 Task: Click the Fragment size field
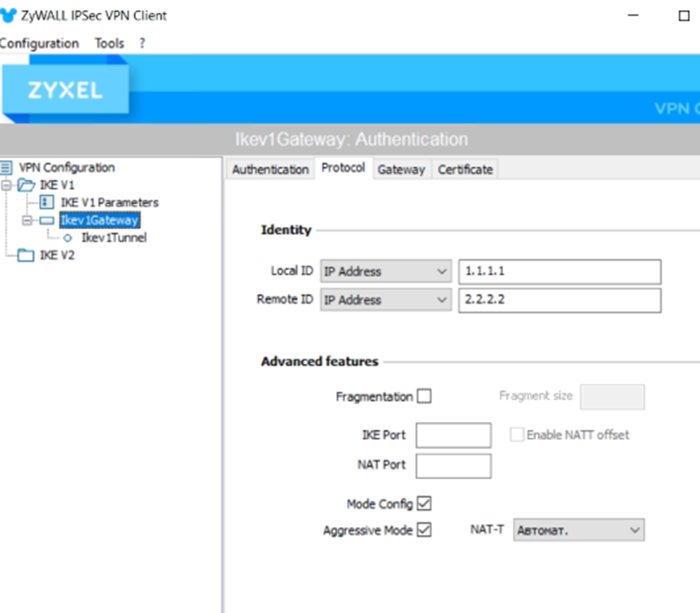pos(612,397)
